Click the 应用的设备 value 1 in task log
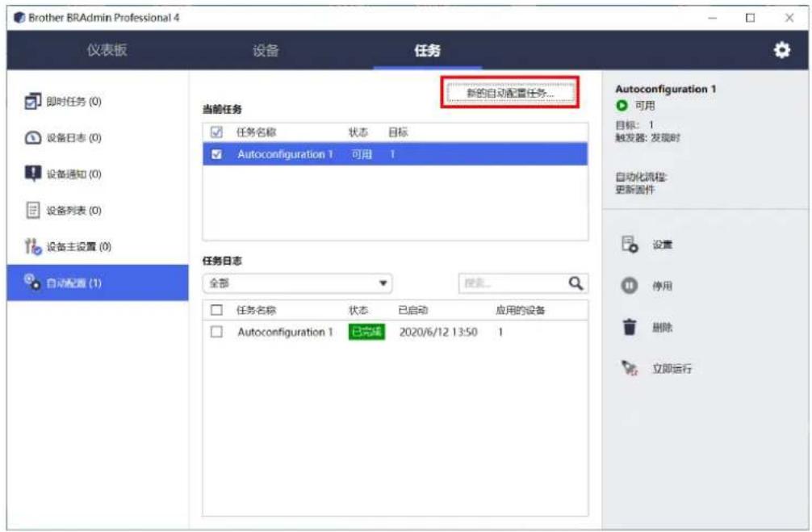This screenshot has width=812, height=532. pyautogui.click(x=500, y=332)
